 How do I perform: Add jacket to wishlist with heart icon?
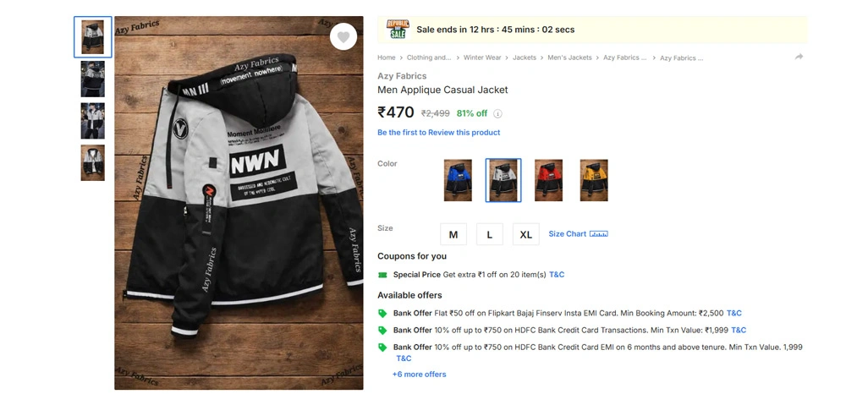point(343,37)
